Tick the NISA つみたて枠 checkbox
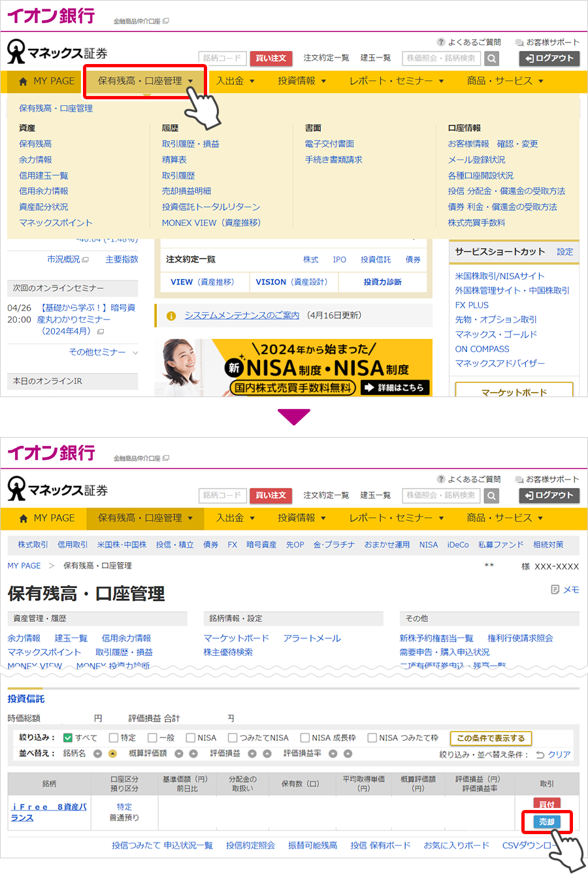 point(372,737)
